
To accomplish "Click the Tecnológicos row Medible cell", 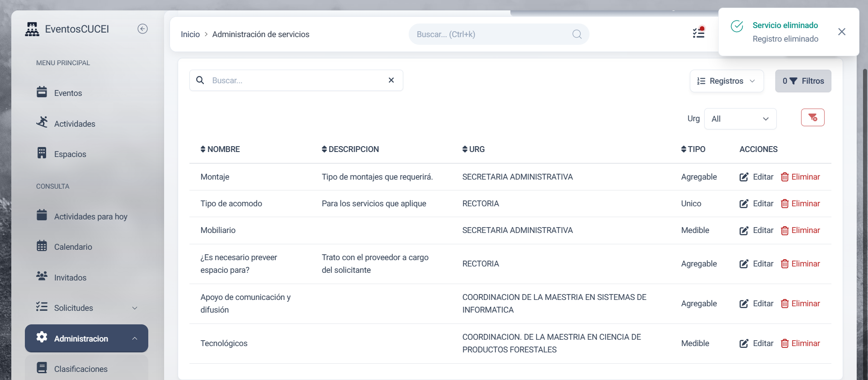I will pos(695,343).
